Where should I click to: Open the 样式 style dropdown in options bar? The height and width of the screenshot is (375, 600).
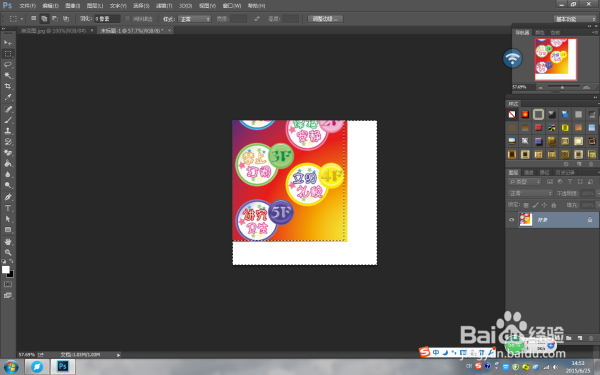195,19
